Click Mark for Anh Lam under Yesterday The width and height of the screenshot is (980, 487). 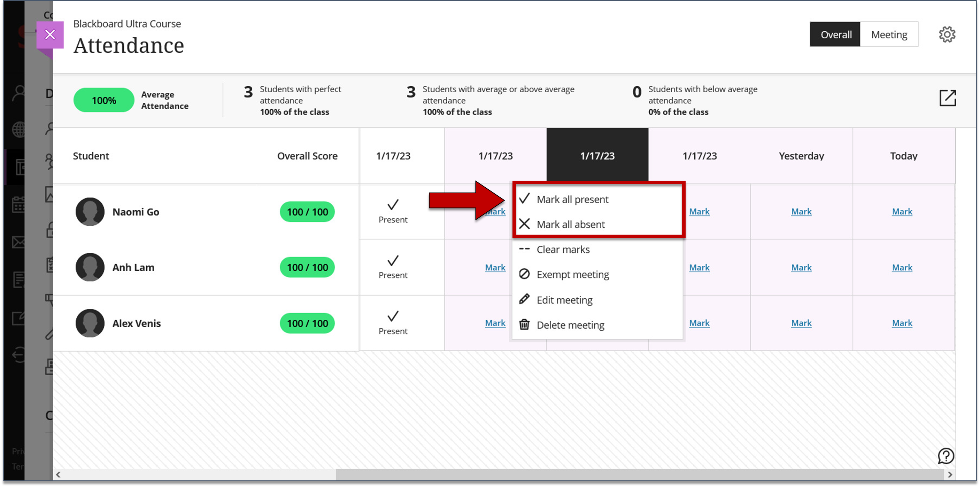pyautogui.click(x=801, y=267)
